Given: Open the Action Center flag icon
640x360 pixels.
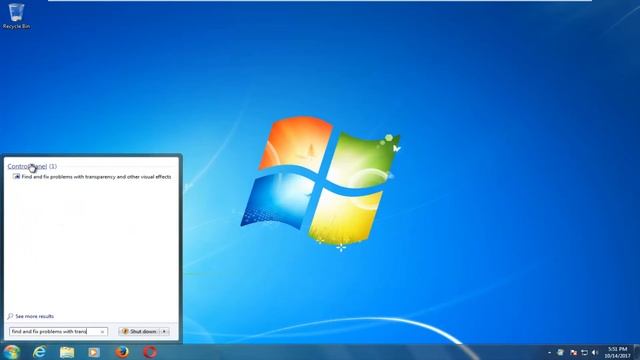Looking at the screenshot, I should [573, 352].
